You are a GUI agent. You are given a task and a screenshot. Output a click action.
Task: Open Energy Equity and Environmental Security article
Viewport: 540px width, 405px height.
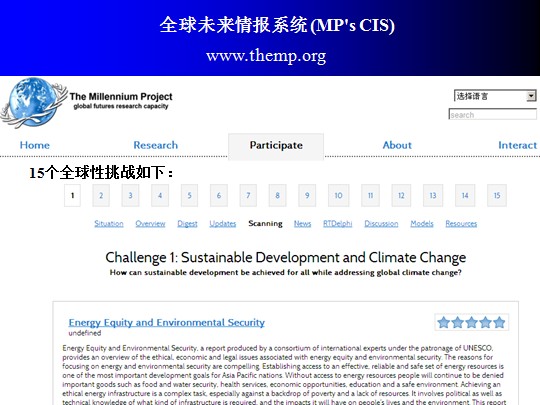point(167,323)
